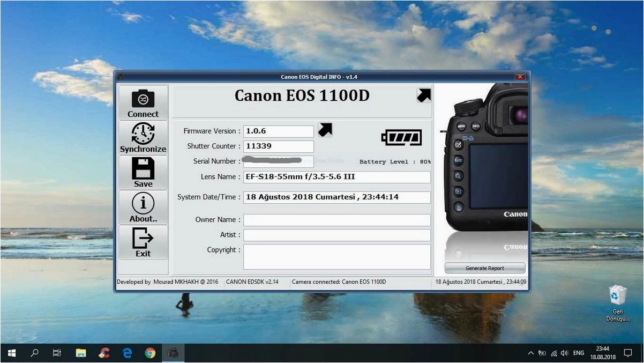Click arrow icon beside Firmware Version
The height and width of the screenshot is (363, 644).
tap(325, 130)
